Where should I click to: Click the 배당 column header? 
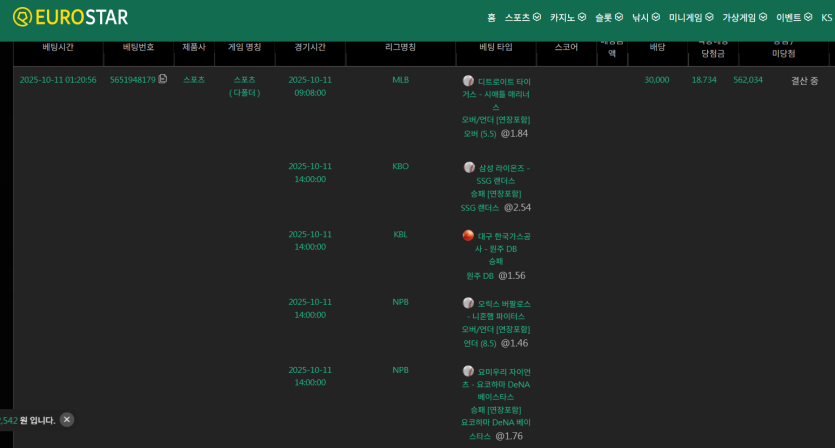(657, 47)
